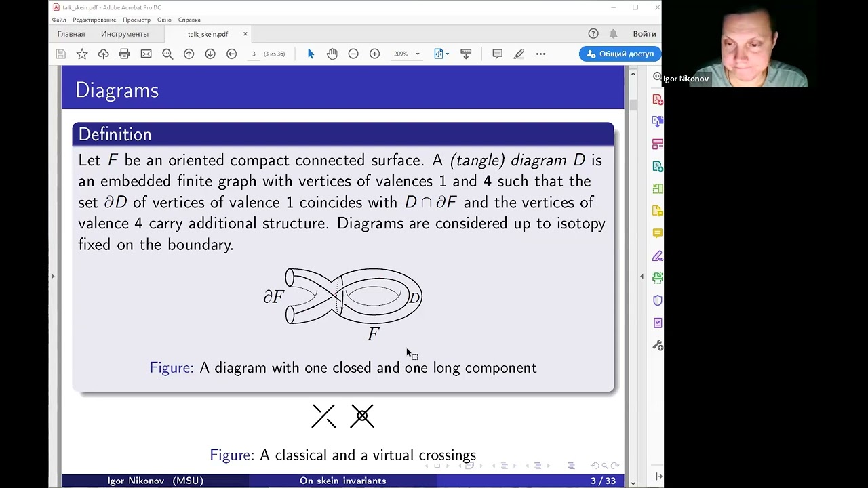Click the Общий доступ share button
The image size is (868, 488).
620,54
